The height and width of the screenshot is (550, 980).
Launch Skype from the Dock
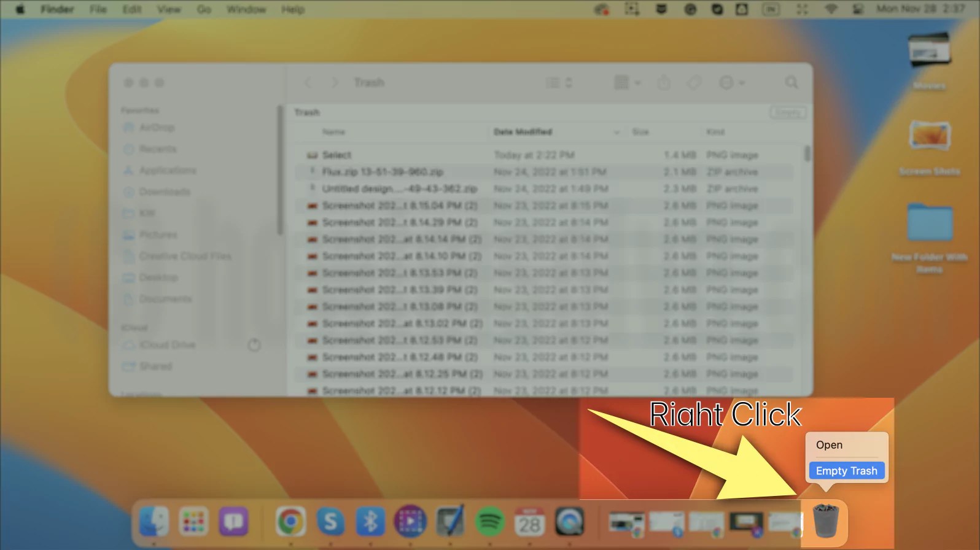tap(330, 522)
